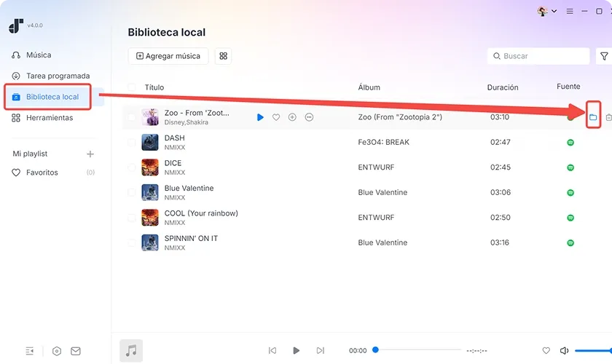The height and width of the screenshot is (364, 612).
Task: Collapse the sidebar with bottom-left icon
Action: [x=30, y=351]
